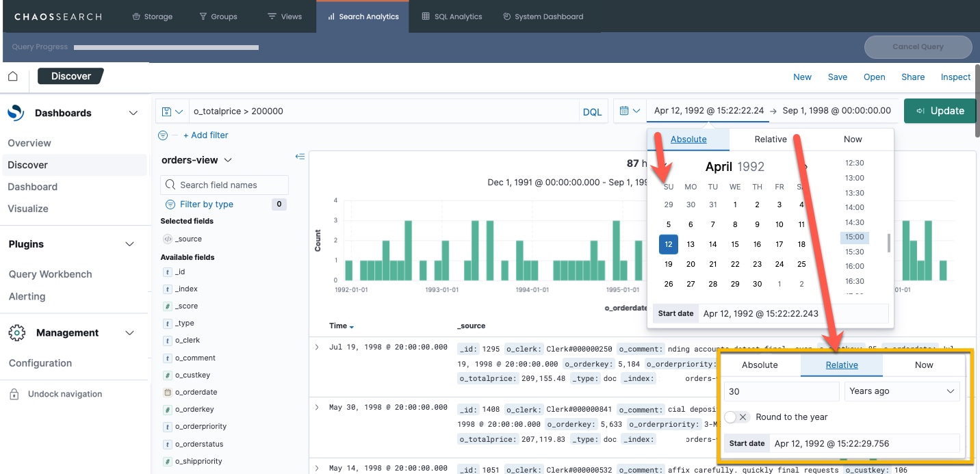Expand the May 14, 1998 document row
980x474 pixels.
[x=318, y=469]
